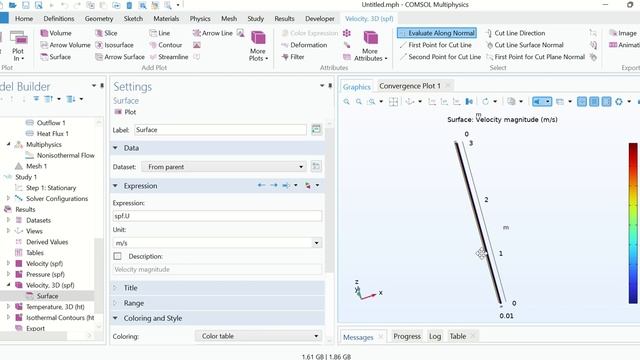Click inside the Label input field
Image resolution: width=640 pixels, height=360 pixels.
220,130
